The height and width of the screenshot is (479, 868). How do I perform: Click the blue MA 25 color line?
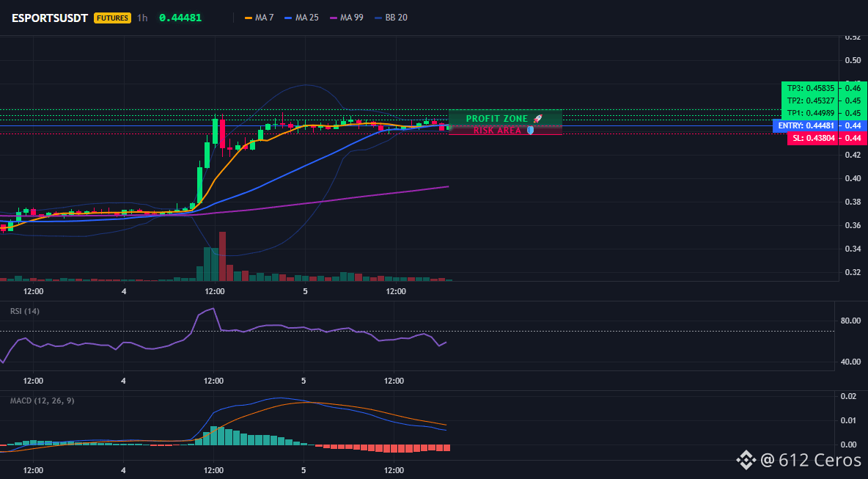click(x=288, y=18)
